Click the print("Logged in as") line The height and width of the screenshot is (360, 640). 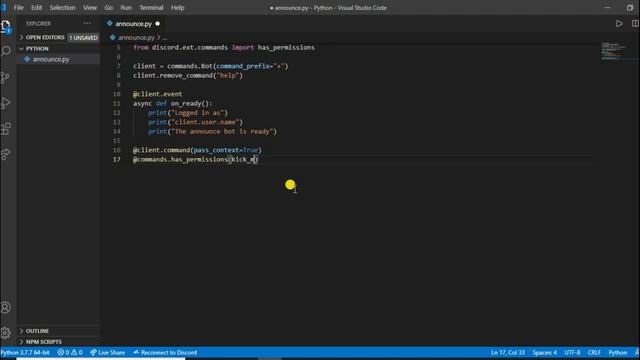[x=188, y=113]
